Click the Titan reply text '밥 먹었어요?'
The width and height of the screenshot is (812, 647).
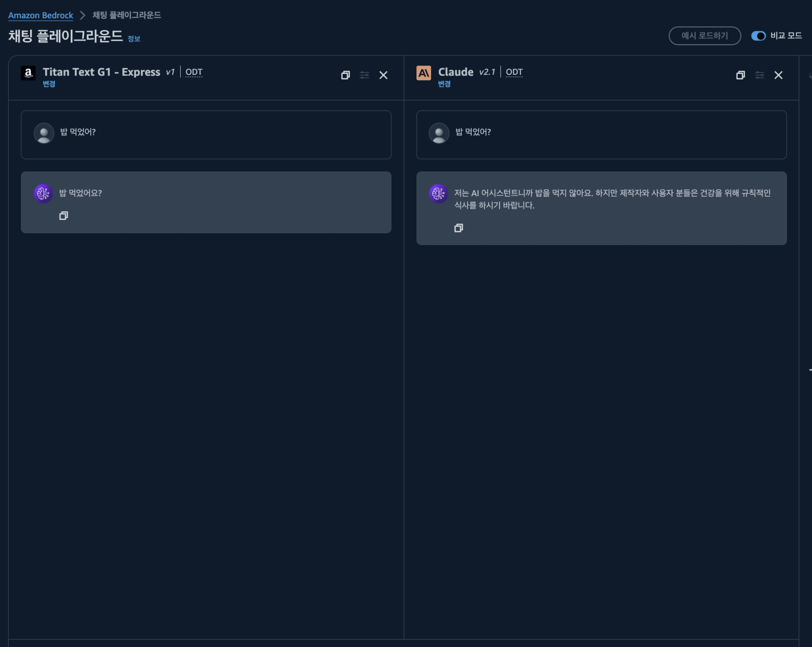pos(80,193)
